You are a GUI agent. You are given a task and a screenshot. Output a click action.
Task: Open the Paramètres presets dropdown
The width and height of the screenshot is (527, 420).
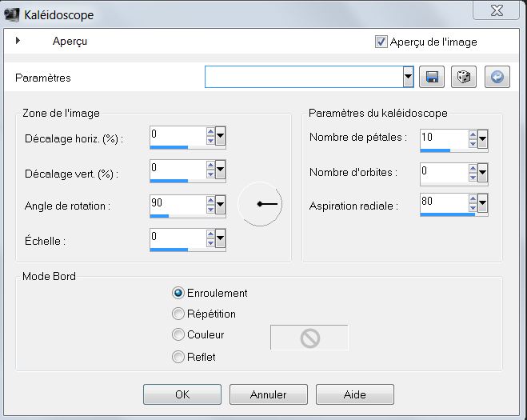click(408, 77)
